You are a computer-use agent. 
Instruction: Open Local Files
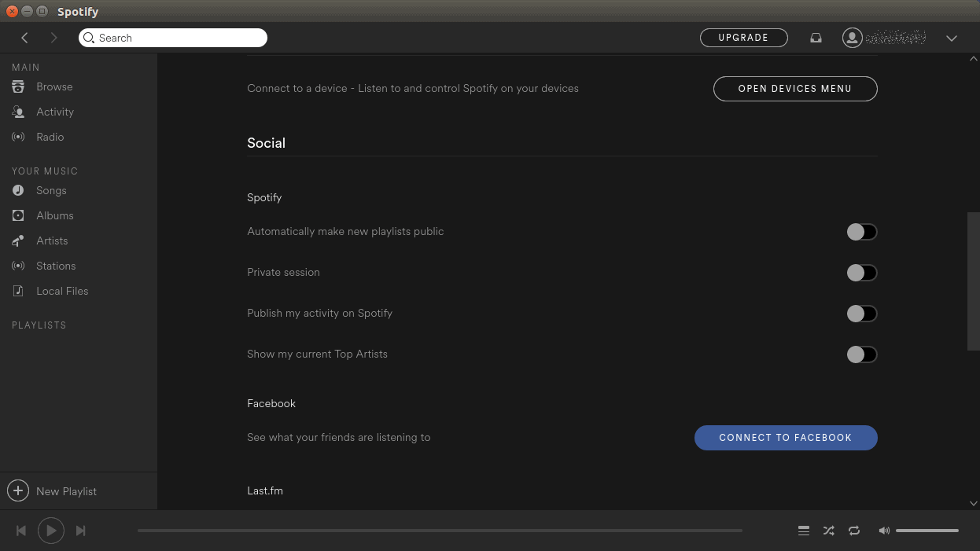coord(61,291)
